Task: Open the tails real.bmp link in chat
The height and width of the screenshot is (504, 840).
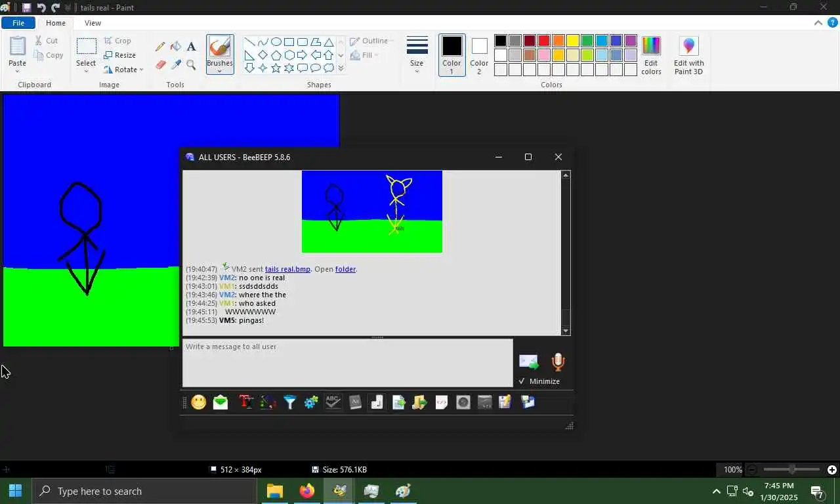Action: (287, 269)
